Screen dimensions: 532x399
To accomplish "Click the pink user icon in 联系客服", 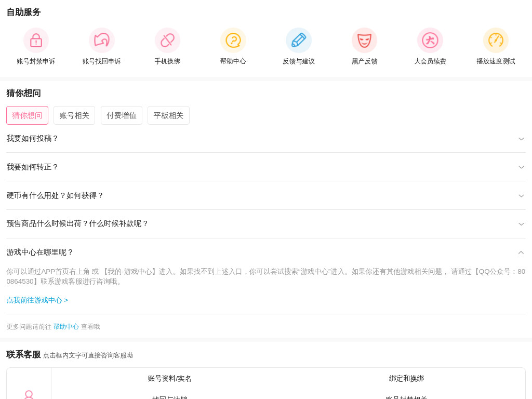I will (x=29, y=395).
